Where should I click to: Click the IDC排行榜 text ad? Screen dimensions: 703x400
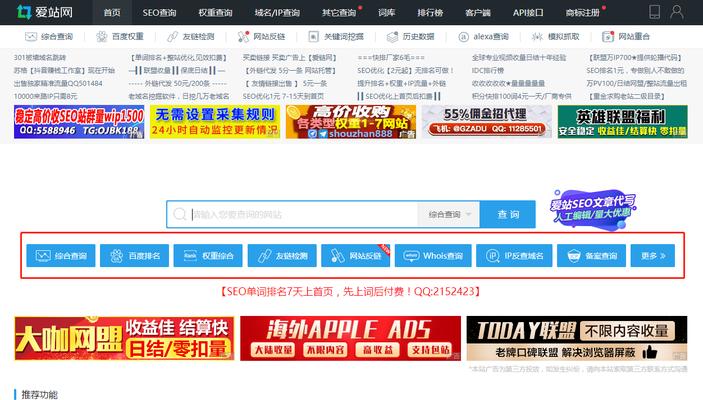pos(488,70)
